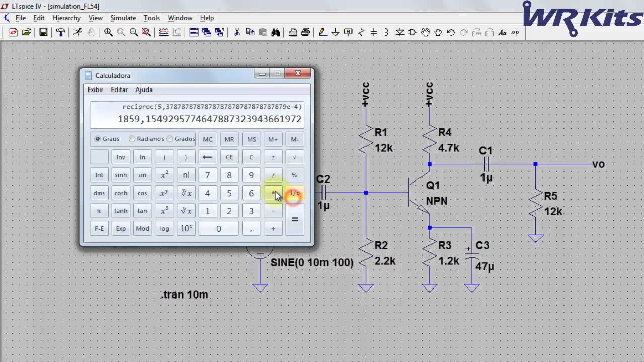Click the Copy toolbar icon
This screenshot has width=644, height=362.
point(250,32)
